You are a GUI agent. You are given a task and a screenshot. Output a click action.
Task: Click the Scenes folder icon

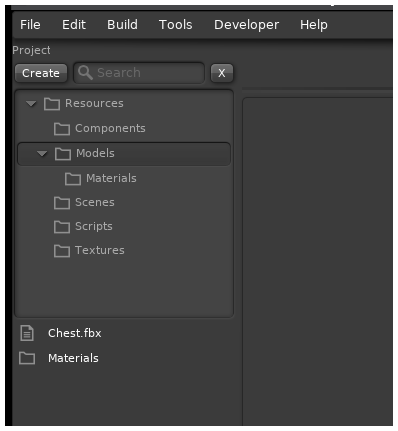[62, 203]
